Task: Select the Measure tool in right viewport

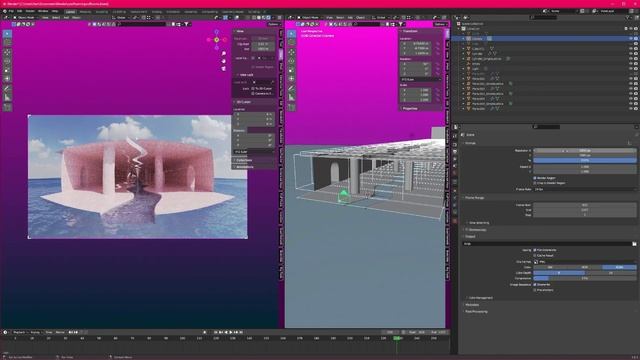Action: pos(291,98)
